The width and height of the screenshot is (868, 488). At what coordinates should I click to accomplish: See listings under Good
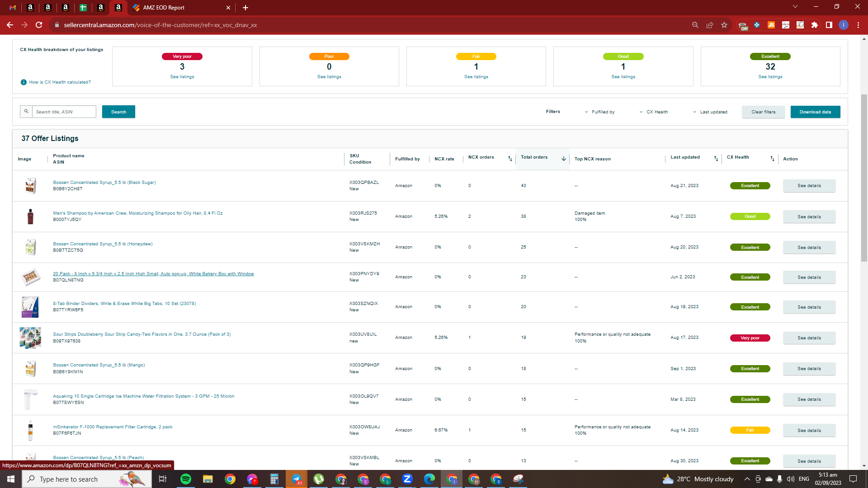click(623, 77)
